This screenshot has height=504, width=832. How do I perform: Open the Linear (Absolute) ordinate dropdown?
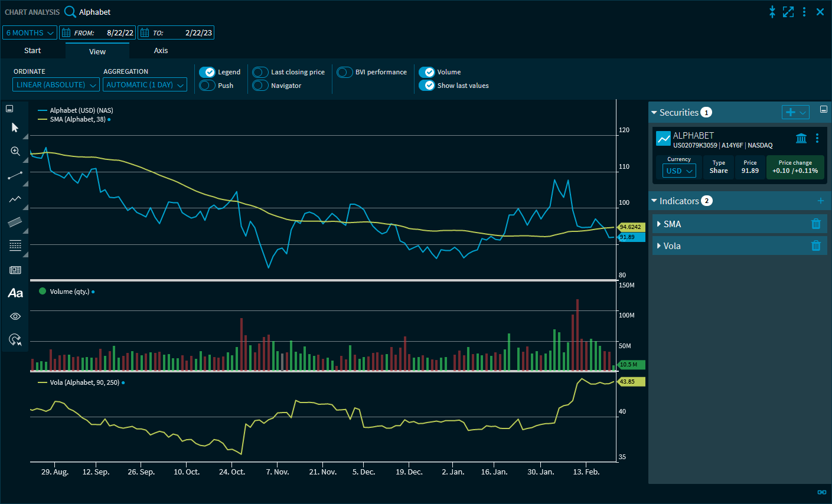click(56, 85)
